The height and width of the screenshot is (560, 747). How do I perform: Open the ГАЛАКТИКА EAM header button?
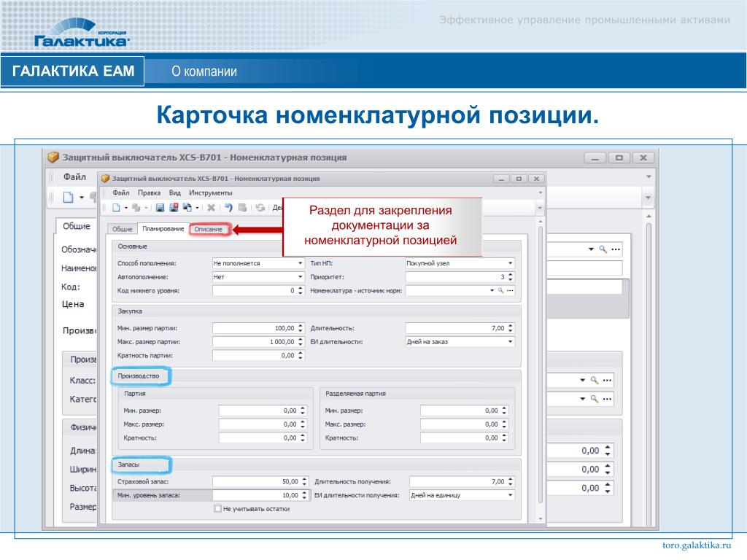point(73,71)
